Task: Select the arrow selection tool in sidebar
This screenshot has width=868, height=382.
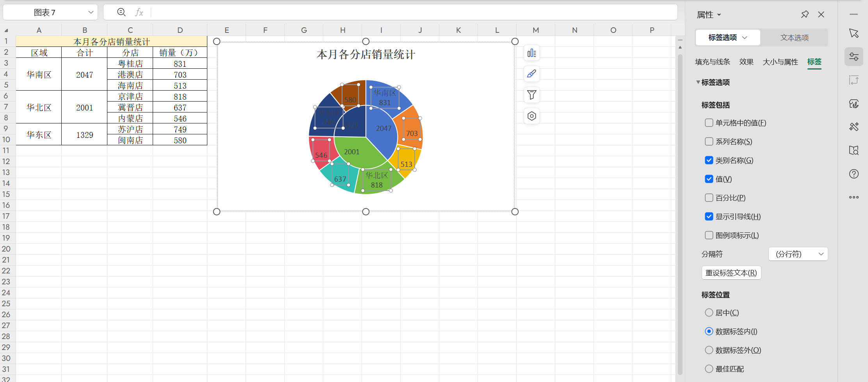Action: 854,34
